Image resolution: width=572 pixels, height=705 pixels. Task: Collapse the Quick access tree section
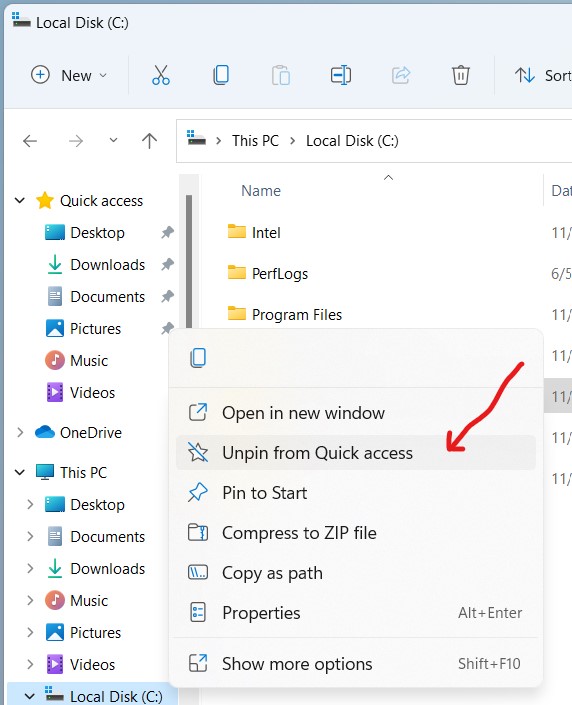[20, 200]
